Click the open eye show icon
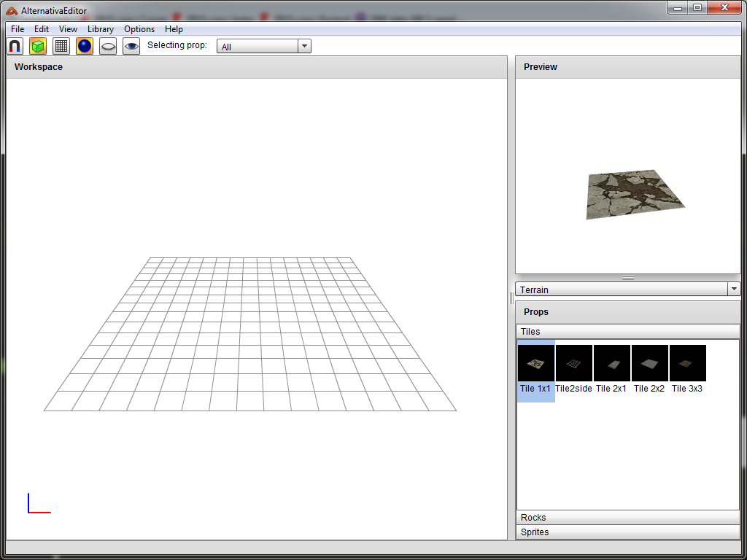Viewport: 747px width, 560px height. click(x=131, y=46)
